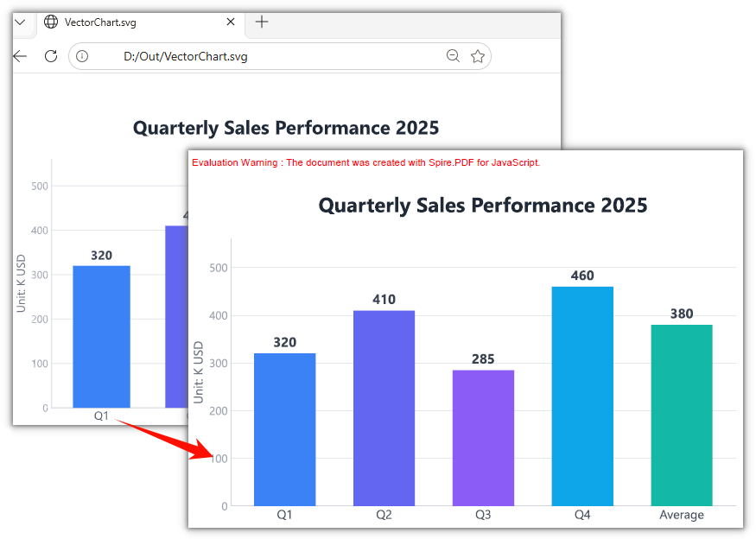Screen dimensions: 756x539
Task: Close the VectorChart.svg tab
Action: pyautogui.click(x=231, y=22)
